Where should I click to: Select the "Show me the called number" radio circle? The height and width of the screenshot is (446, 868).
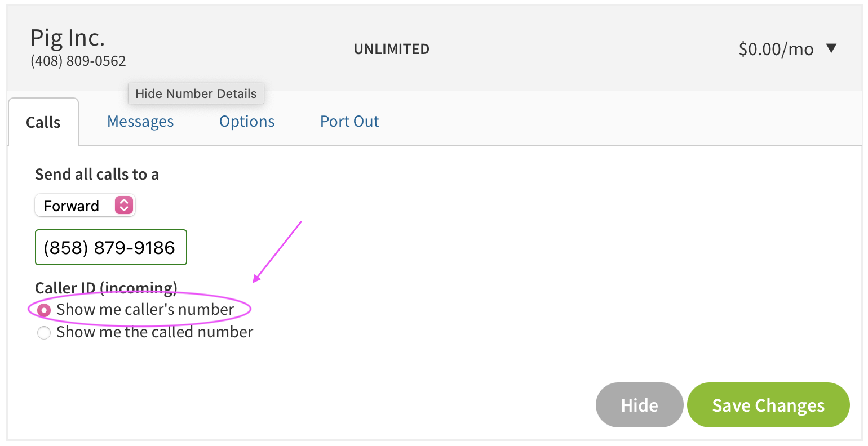[44, 333]
